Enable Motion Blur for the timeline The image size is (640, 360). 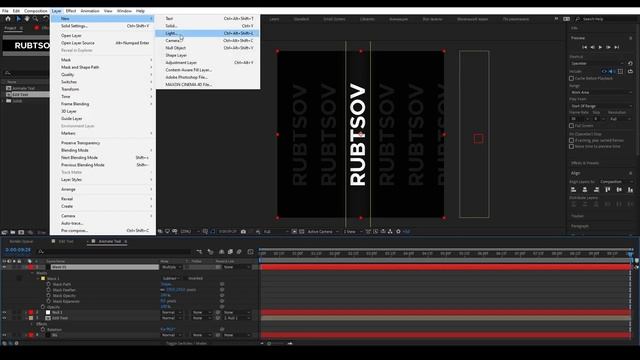pyautogui.click(x=239, y=252)
